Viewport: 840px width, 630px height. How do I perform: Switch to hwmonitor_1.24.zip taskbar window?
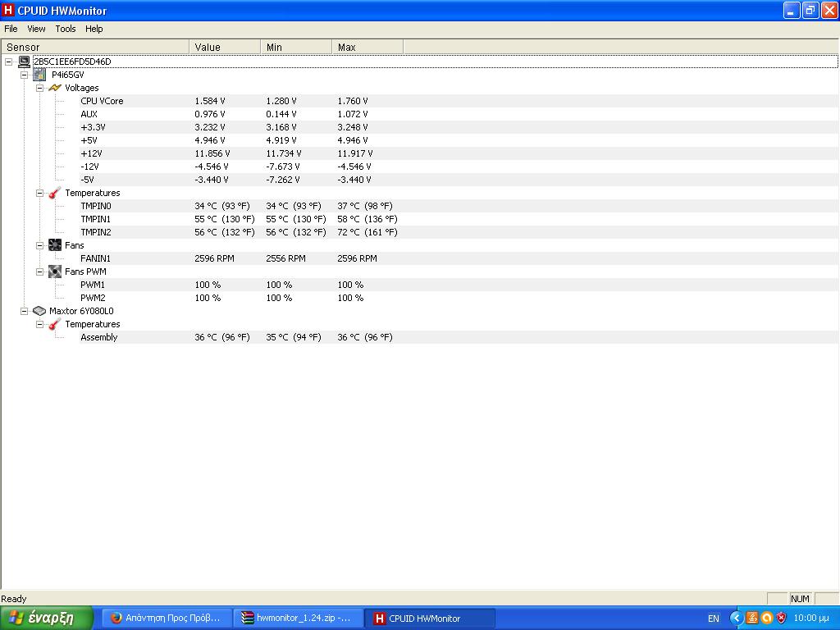pos(299,619)
